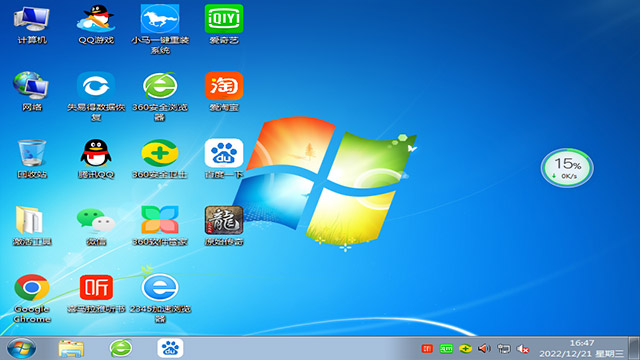Open File Explorer from the taskbar
This screenshot has width=640, height=360.
click(71, 349)
